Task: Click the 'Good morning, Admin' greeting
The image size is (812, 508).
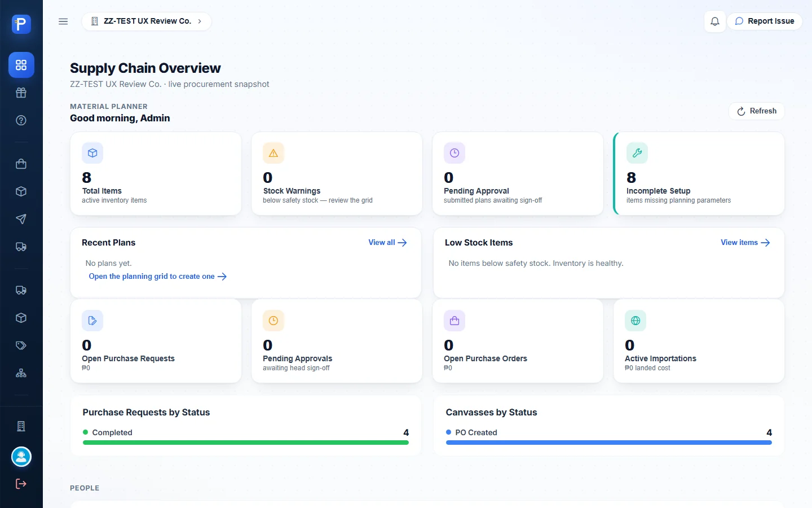Action: (x=120, y=118)
